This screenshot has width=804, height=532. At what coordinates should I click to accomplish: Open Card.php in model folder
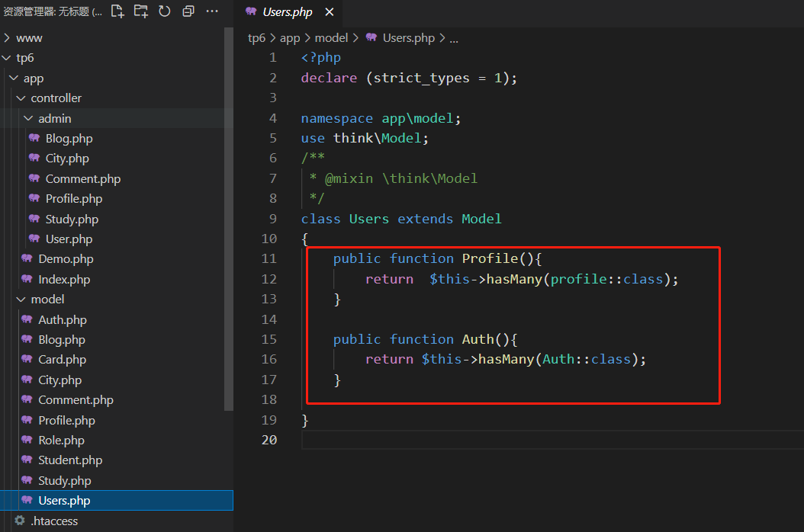point(62,360)
